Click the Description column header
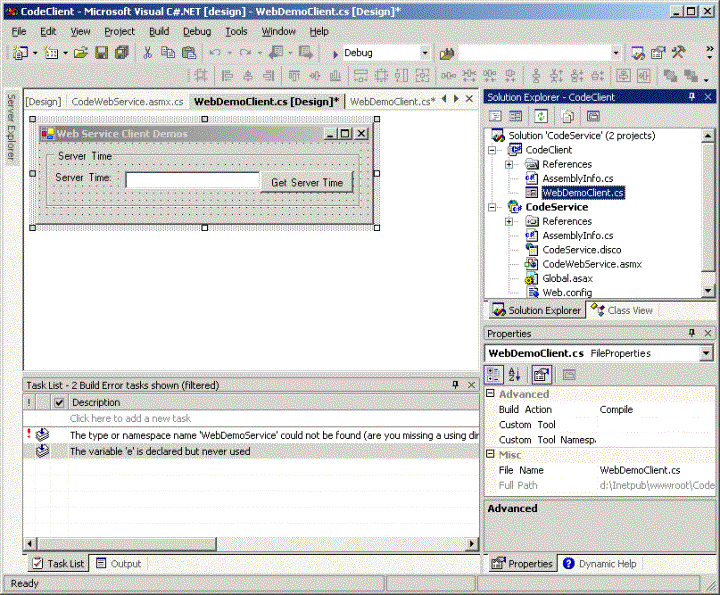 tap(274, 403)
